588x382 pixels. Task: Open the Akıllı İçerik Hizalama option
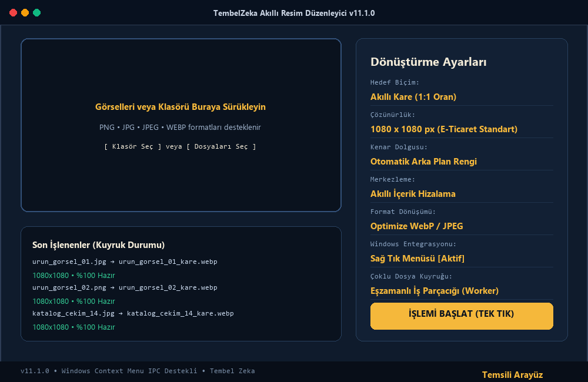(413, 194)
